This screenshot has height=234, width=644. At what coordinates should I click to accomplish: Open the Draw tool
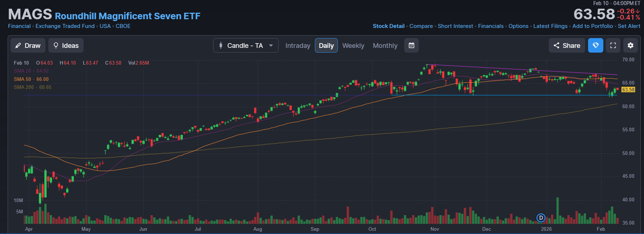[28, 45]
